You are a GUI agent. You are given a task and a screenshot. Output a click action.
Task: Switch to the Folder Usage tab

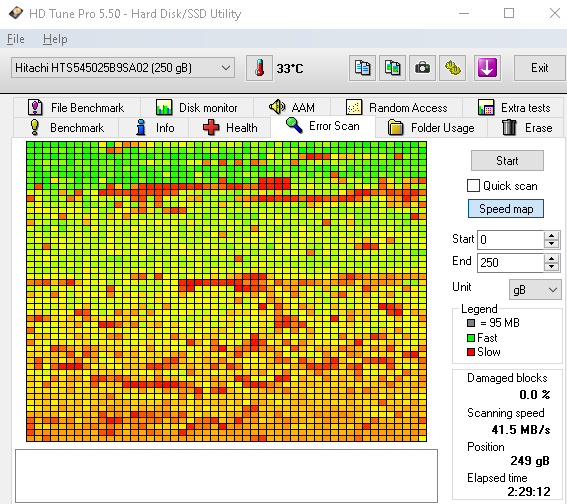431,128
